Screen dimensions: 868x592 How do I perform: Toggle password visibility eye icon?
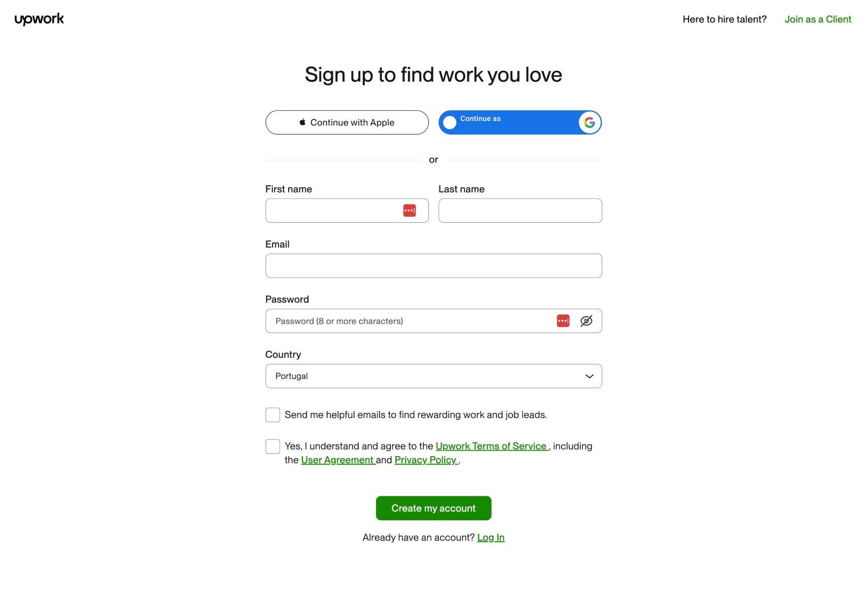coord(586,321)
